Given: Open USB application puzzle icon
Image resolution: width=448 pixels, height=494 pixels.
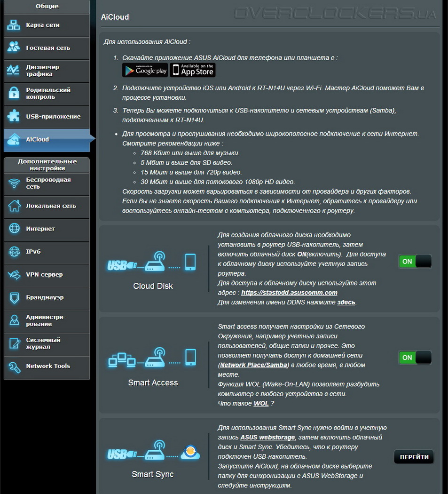Looking at the screenshot, I should [14, 117].
